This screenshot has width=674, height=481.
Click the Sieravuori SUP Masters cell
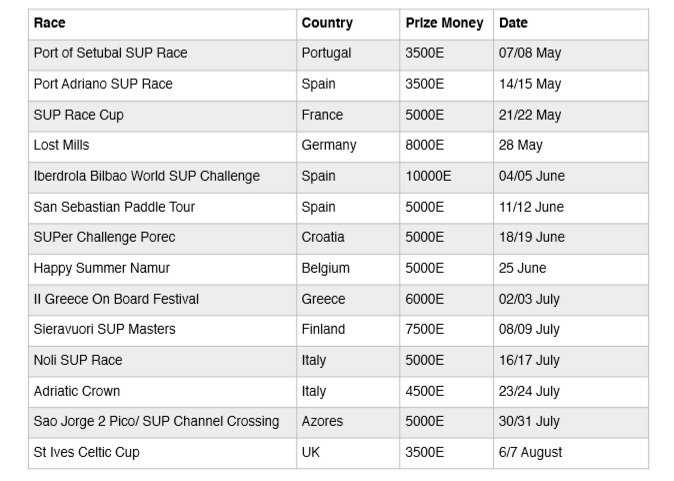(104, 329)
